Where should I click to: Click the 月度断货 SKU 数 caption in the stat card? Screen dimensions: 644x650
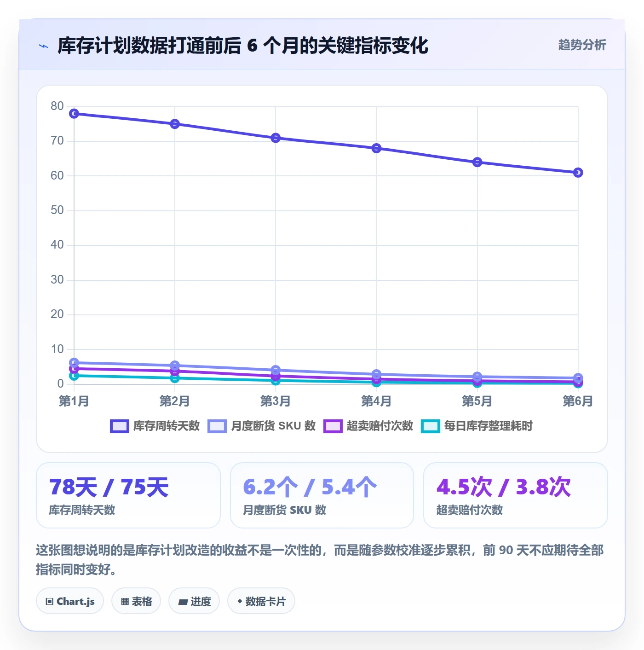285,510
